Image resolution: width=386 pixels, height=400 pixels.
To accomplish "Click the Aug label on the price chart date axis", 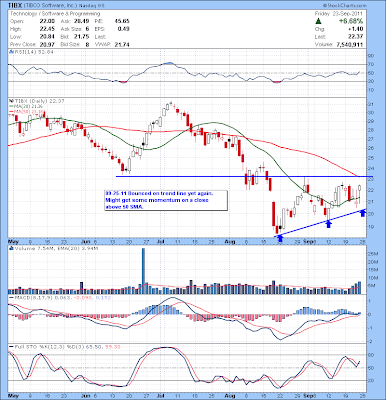I will (230, 241).
